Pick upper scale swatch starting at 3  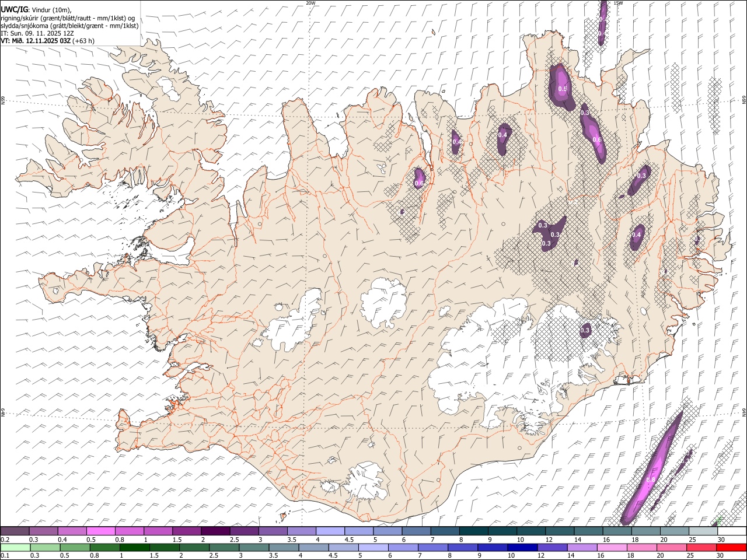pos(273,531)
